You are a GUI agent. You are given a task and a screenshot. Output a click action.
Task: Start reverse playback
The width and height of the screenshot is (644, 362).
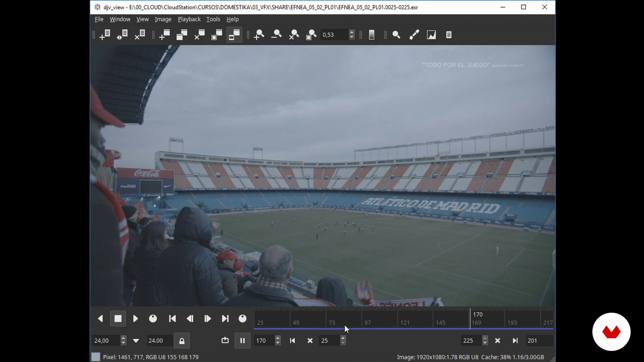tap(100, 319)
